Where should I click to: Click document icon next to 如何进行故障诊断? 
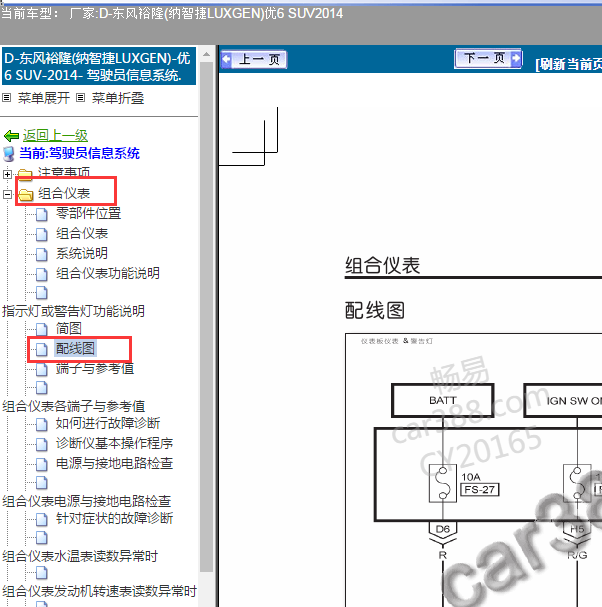point(41,424)
